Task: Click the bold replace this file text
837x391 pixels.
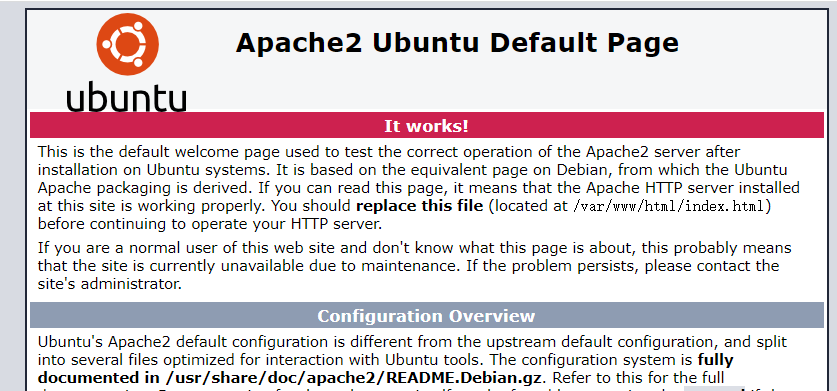Action: coord(420,206)
